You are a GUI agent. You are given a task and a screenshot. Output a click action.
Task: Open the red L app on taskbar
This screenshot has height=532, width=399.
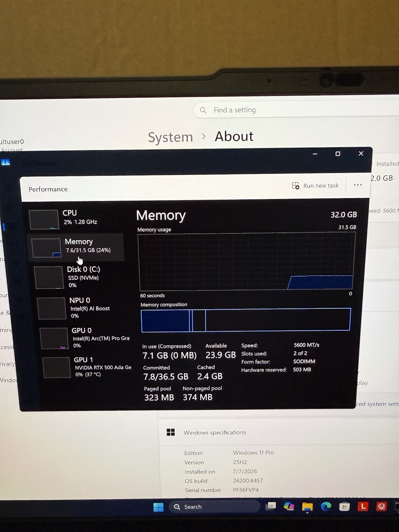(363, 506)
